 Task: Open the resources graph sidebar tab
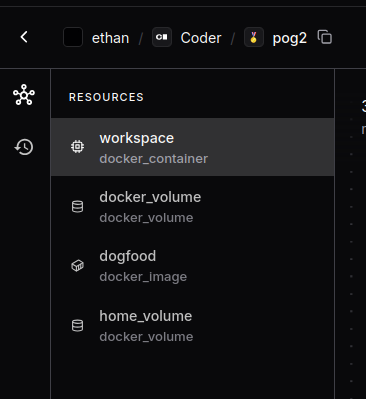24,95
